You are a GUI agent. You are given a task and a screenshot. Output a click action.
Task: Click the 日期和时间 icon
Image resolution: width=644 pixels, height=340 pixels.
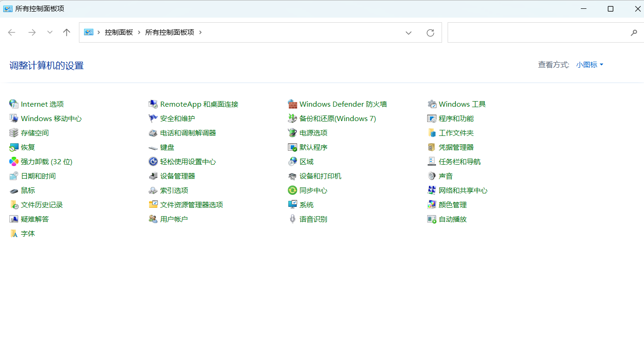click(x=13, y=176)
